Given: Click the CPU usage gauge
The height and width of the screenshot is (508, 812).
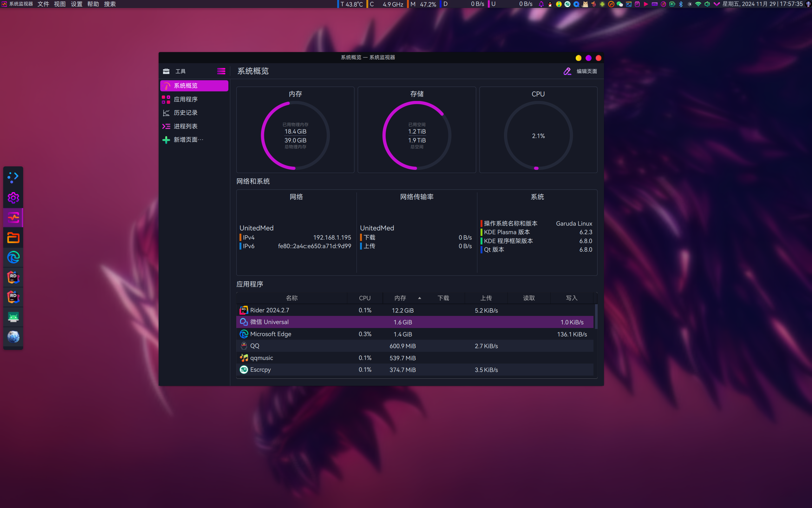Looking at the screenshot, I should (x=538, y=135).
